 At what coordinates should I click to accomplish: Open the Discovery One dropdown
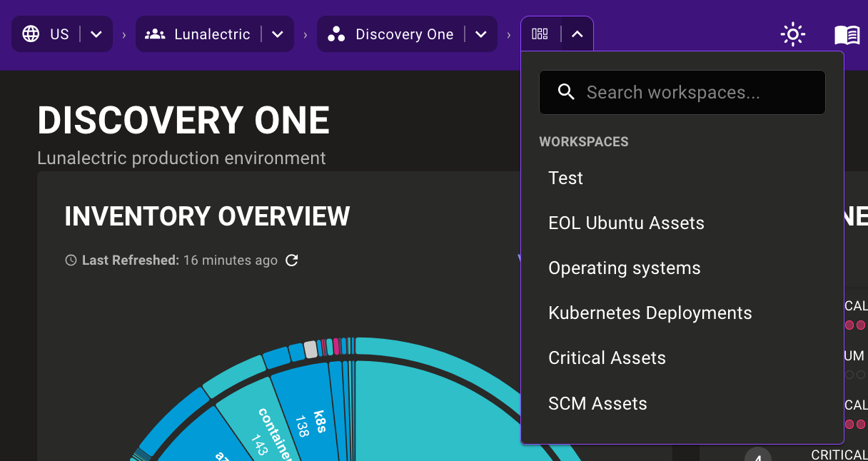pyautogui.click(x=481, y=34)
